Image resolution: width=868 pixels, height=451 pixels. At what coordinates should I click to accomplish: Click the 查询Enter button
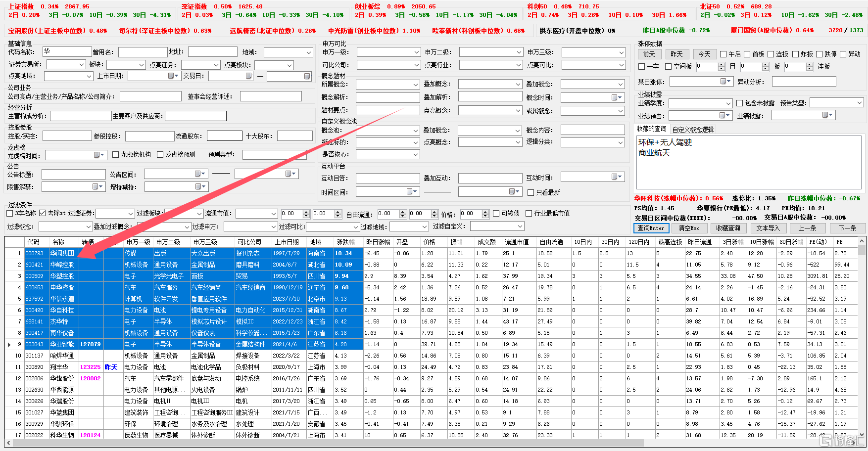[x=651, y=228]
